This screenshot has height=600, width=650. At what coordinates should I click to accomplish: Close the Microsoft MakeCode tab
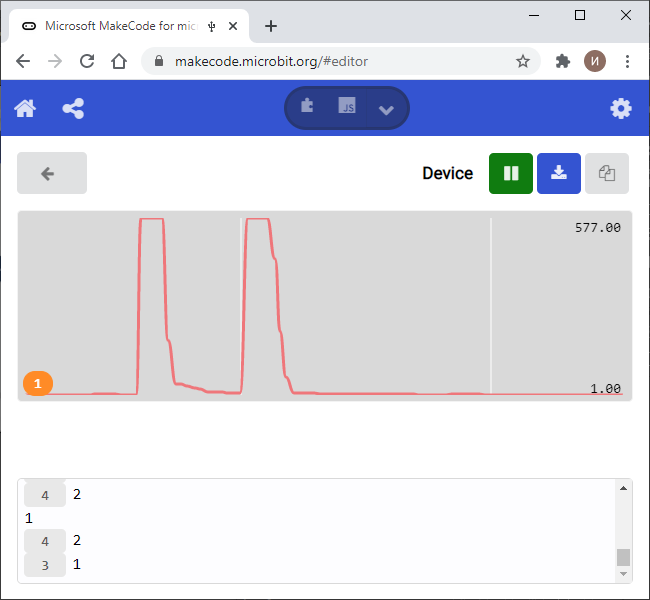click(233, 26)
